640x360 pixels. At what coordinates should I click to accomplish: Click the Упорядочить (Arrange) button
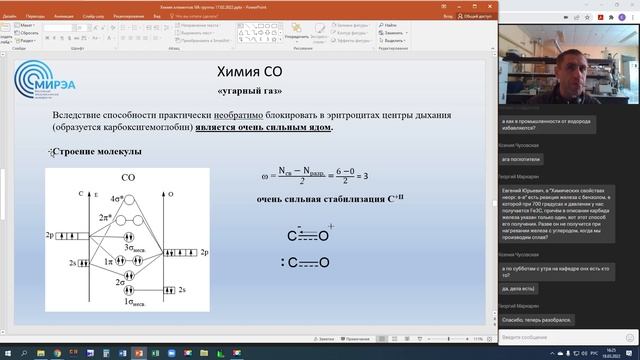tap(297, 32)
